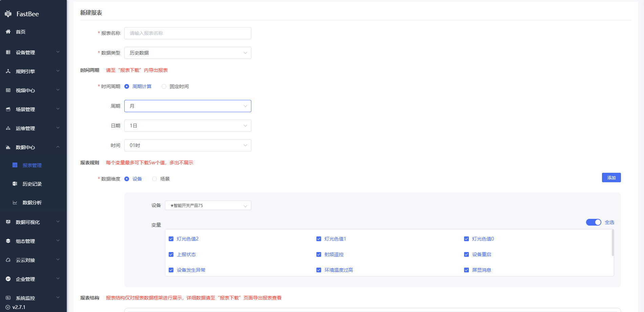Select the 场景 data dimension radio
The width and height of the screenshot is (644, 312).
coord(154,179)
